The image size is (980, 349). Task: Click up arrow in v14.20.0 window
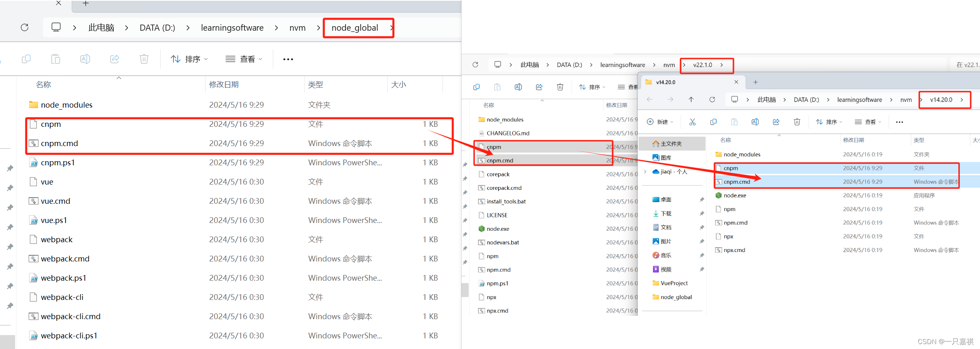tap(691, 99)
